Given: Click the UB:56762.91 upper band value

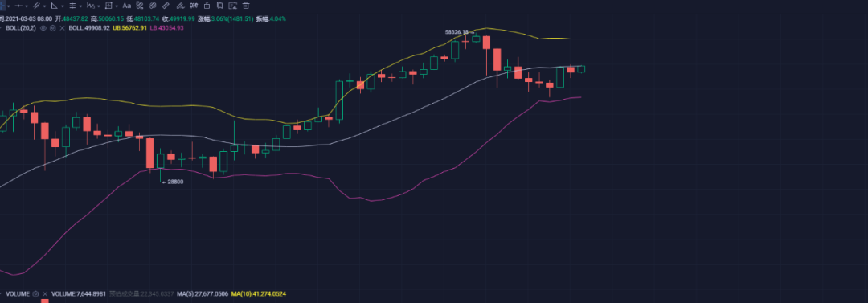Looking at the screenshot, I should coord(130,27).
